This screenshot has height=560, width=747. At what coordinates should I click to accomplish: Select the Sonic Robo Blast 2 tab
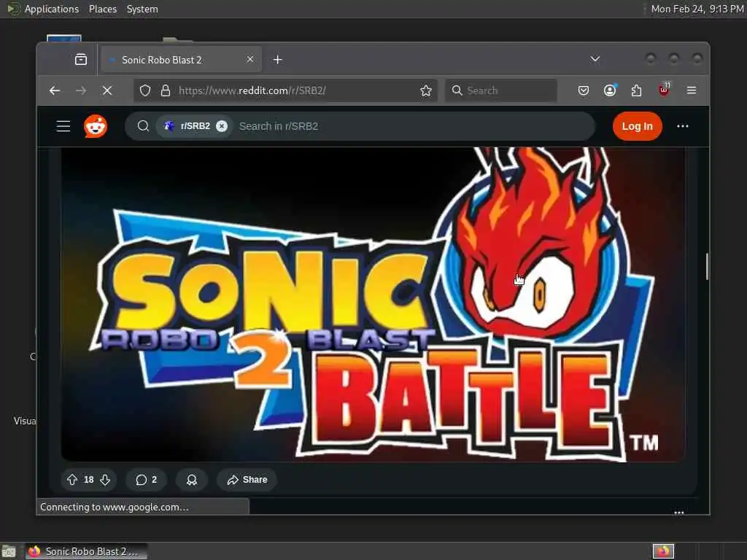click(x=181, y=60)
